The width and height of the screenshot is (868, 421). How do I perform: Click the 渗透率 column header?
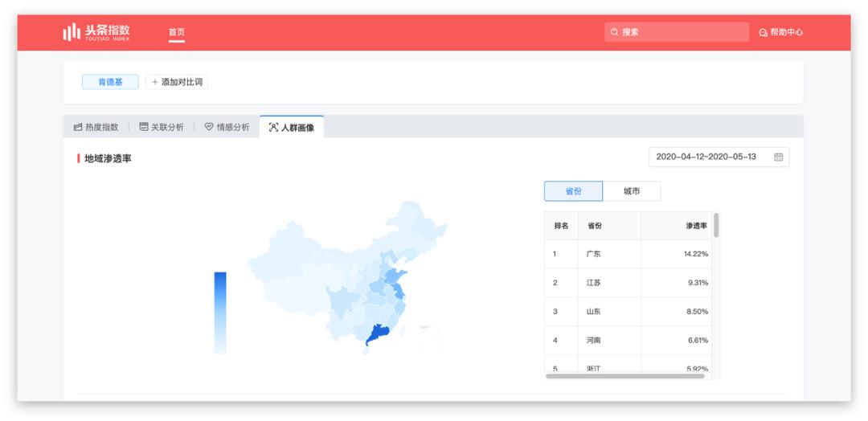[677, 226]
